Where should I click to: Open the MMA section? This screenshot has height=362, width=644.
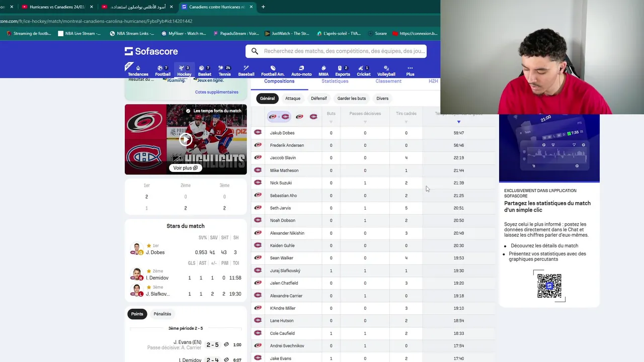[x=324, y=71]
